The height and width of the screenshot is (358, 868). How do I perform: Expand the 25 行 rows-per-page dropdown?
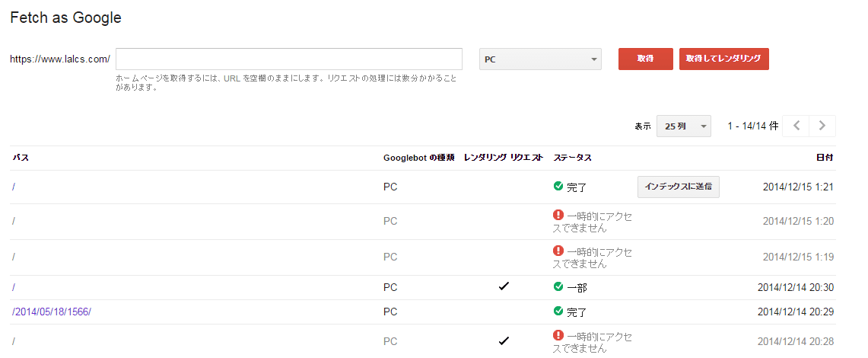pos(683,126)
